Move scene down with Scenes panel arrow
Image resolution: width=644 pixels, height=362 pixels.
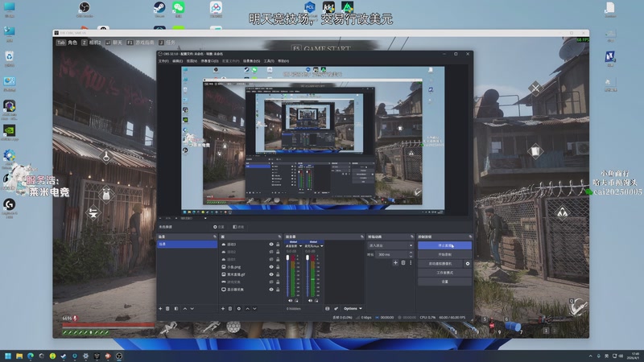[x=192, y=309]
